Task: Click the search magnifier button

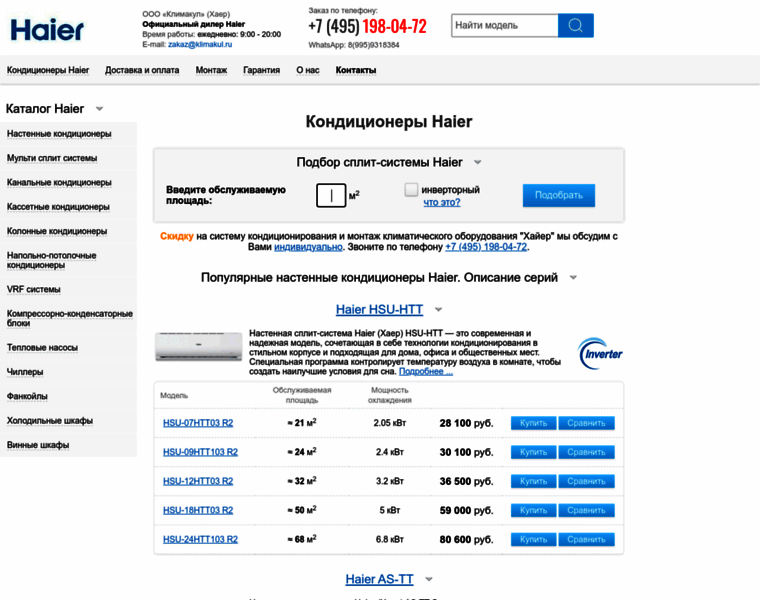Action: [575, 25]
